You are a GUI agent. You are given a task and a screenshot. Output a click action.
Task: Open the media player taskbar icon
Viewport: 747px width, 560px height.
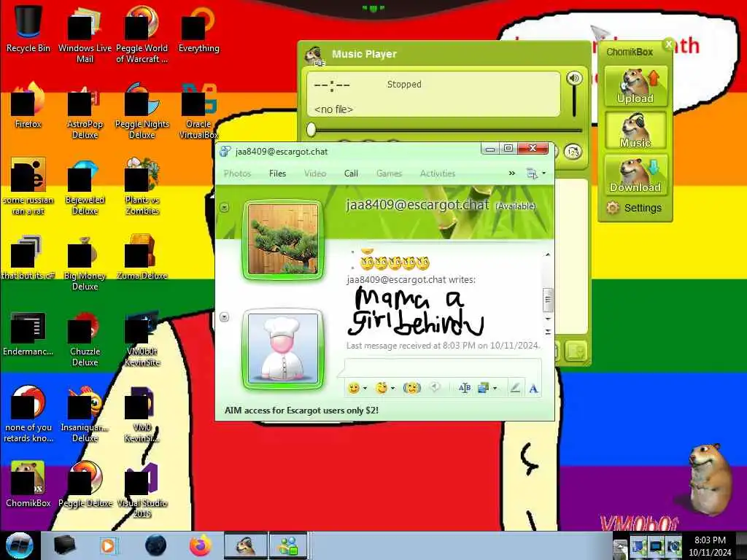click(108, 545)
